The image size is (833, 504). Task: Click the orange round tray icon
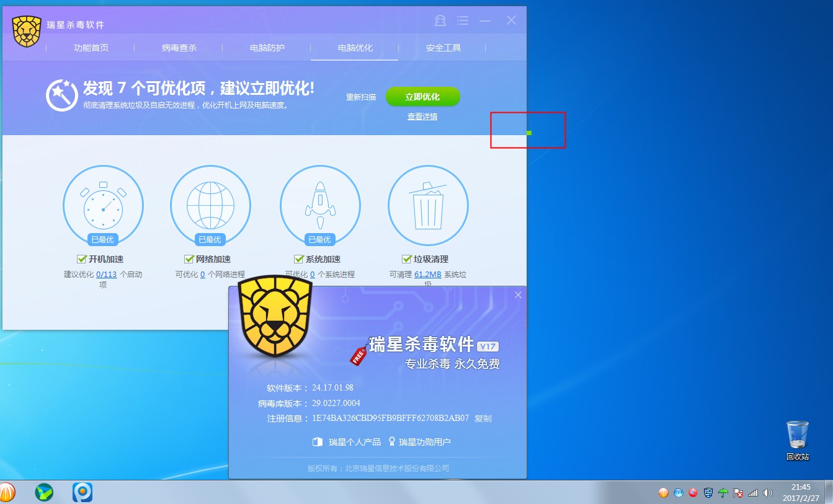tap(664, 493)
